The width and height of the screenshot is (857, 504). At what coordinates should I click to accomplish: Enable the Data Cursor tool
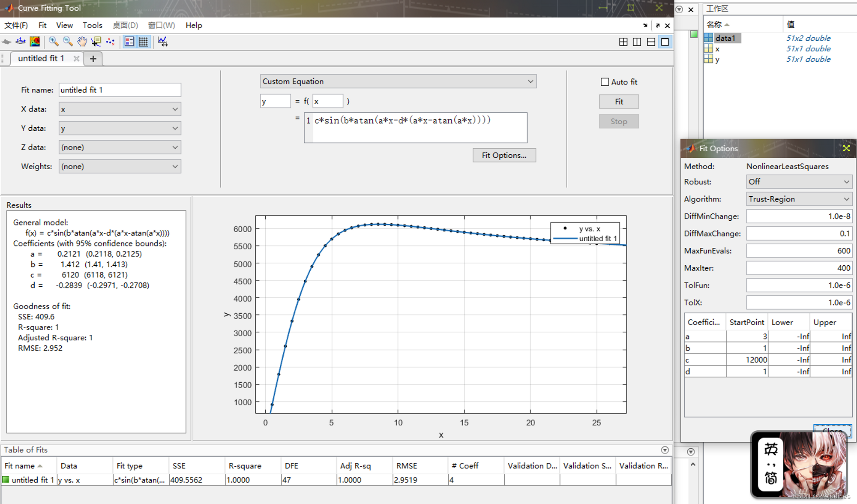click(x=96, y=42)
